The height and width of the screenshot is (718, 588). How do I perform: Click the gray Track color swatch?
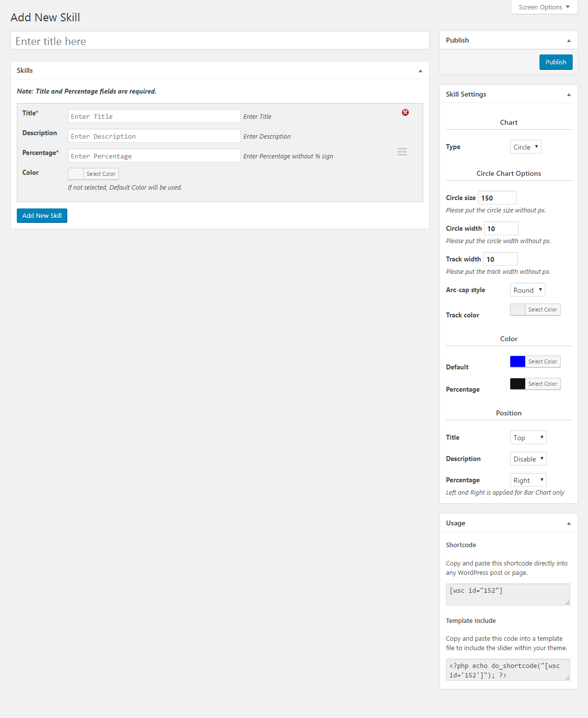[x=518, y=309]
